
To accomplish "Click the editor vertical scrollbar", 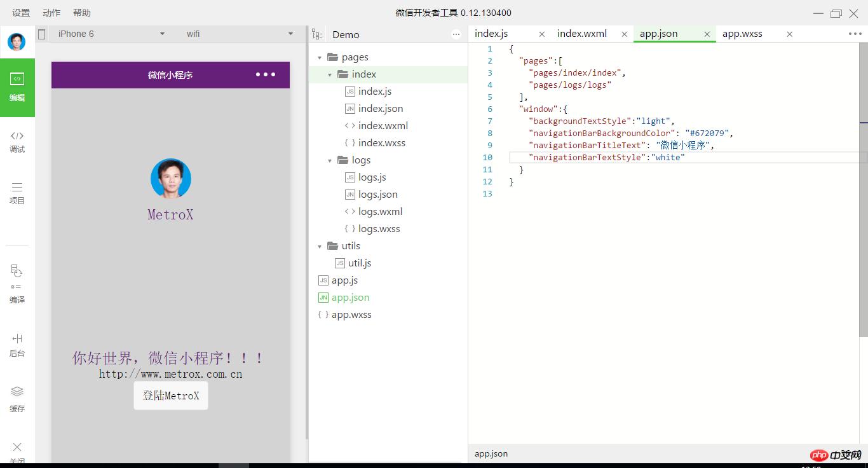I will point(863,191).
